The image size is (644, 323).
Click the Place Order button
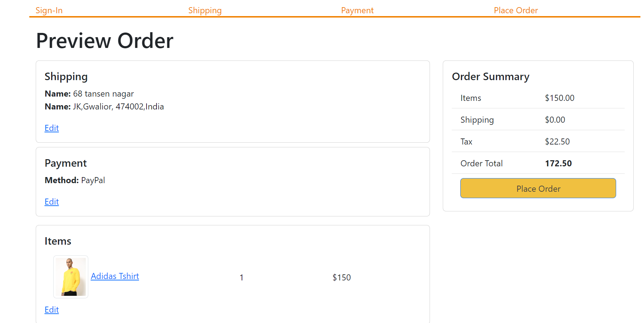coord(538,188)
